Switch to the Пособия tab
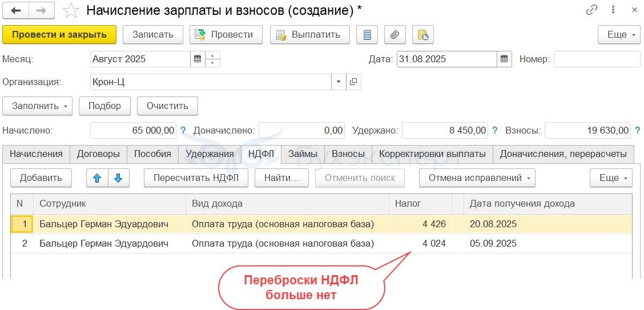Image resolution: width=644 pixels, height=310 pixels. [x=153, y=154]
